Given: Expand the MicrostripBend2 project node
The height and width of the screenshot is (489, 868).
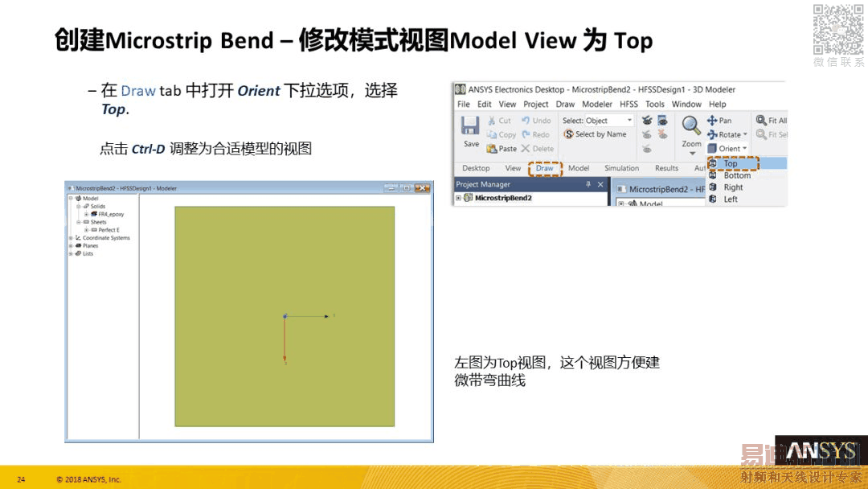Looking at the screenshot, I should pos(458,198).
